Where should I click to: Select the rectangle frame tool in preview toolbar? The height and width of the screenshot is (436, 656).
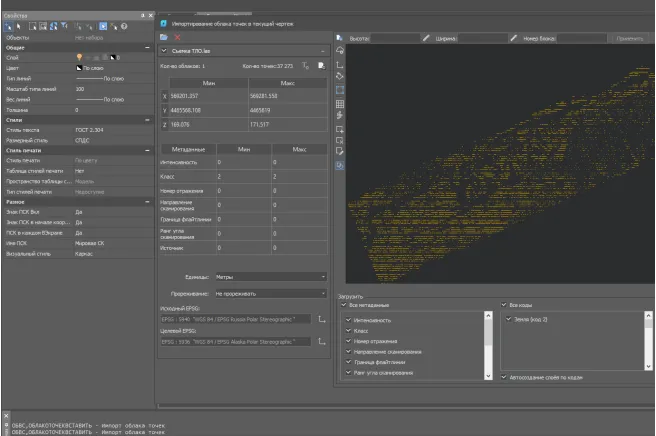pyautogui.click(x=340, y=89)
